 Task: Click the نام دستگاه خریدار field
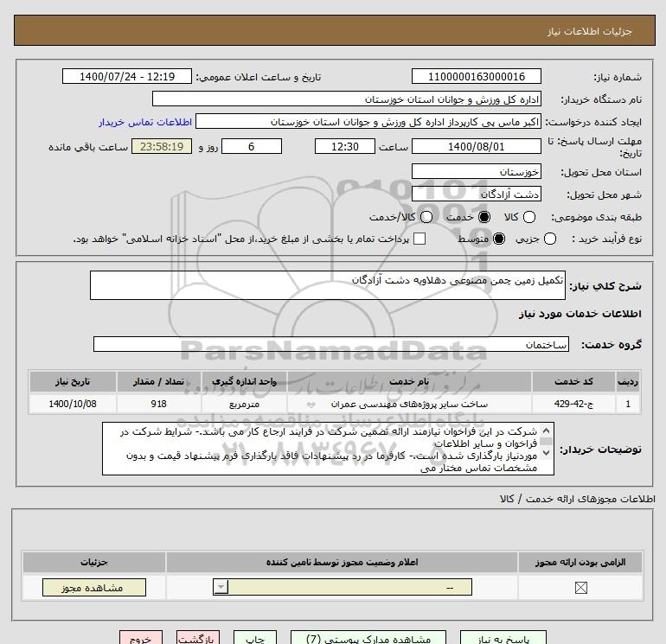coord(347,99)
